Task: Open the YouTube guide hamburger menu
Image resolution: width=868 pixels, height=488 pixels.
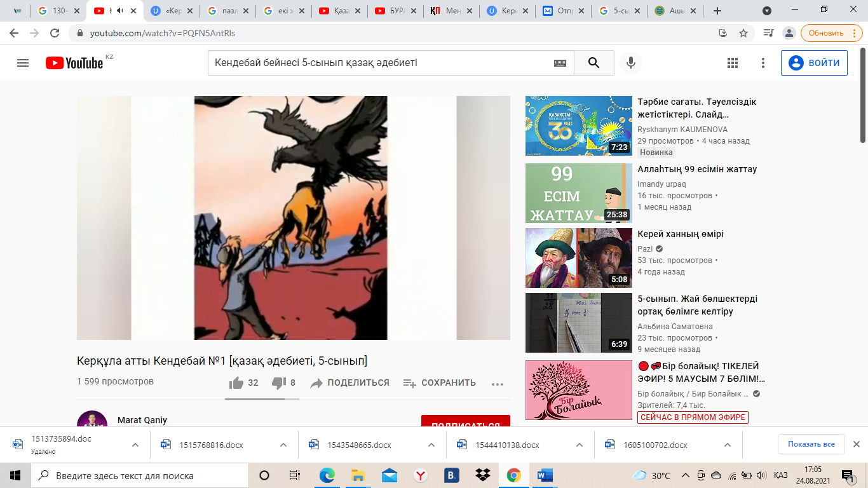Action: point(23,63)
